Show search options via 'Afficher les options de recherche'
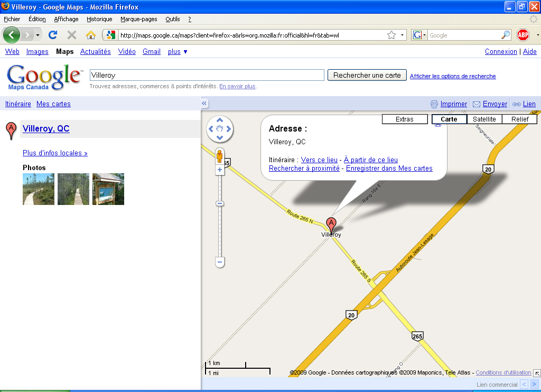 (x=453, y=76)
